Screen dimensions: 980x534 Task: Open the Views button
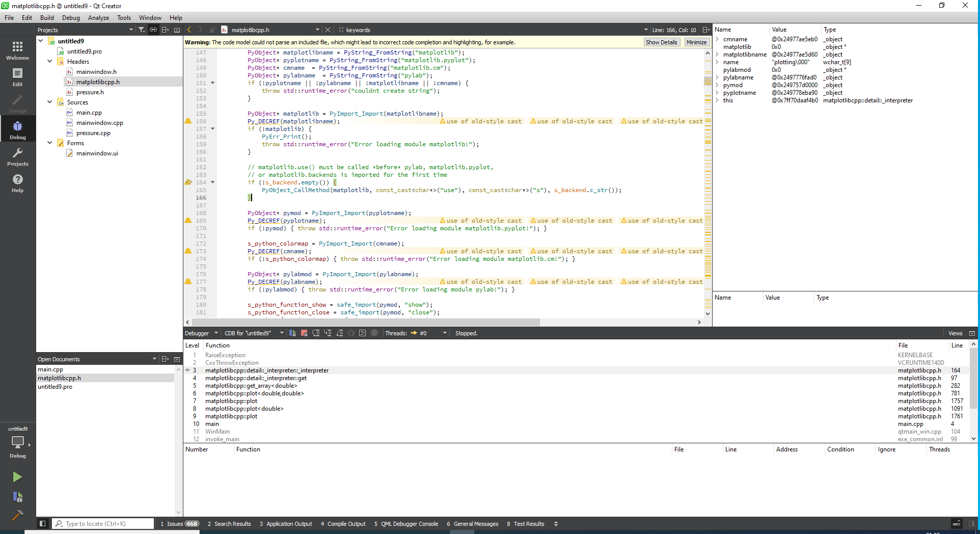tap(955, 333)
